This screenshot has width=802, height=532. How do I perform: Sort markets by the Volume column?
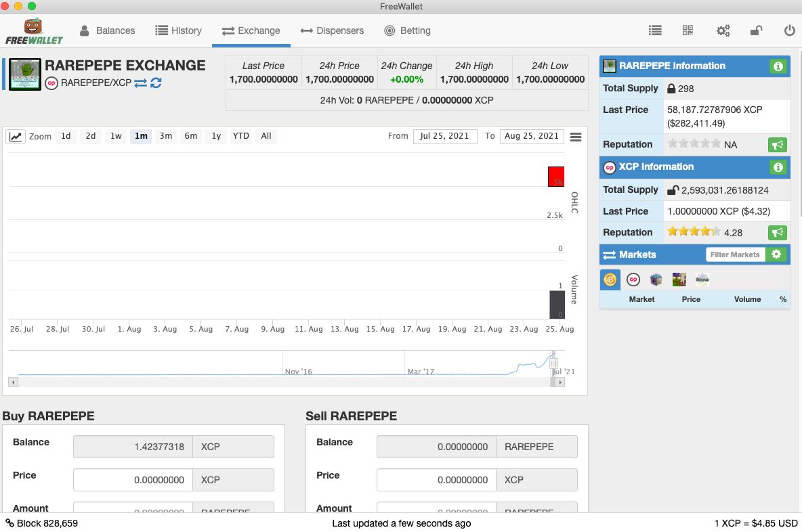pyautogui.click(x=747, y=299)
